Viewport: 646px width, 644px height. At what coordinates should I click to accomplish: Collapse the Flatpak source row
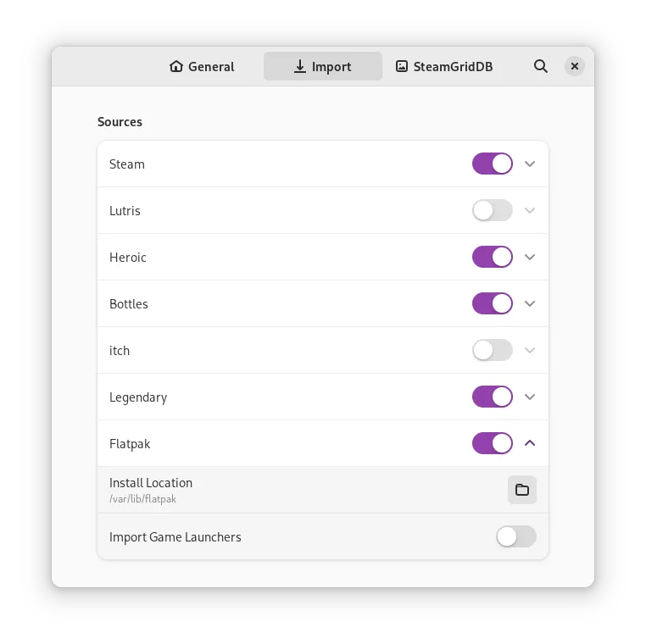tap(530, 443)
